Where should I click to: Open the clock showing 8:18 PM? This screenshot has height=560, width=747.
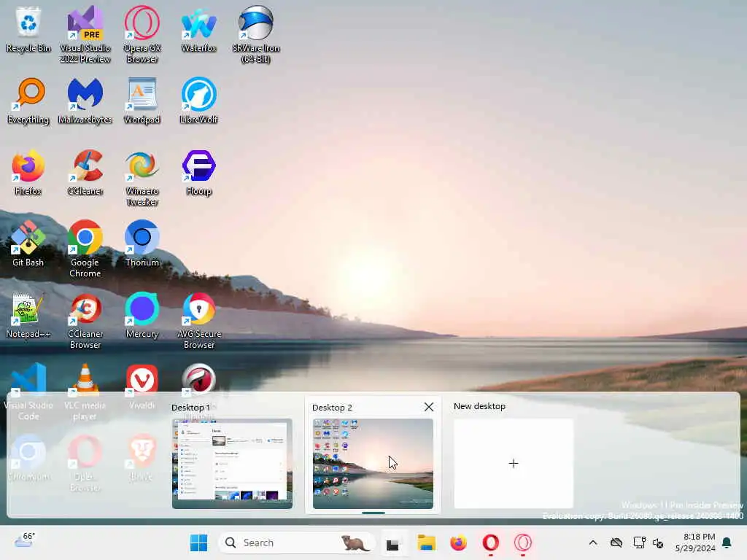coord(695,542)
